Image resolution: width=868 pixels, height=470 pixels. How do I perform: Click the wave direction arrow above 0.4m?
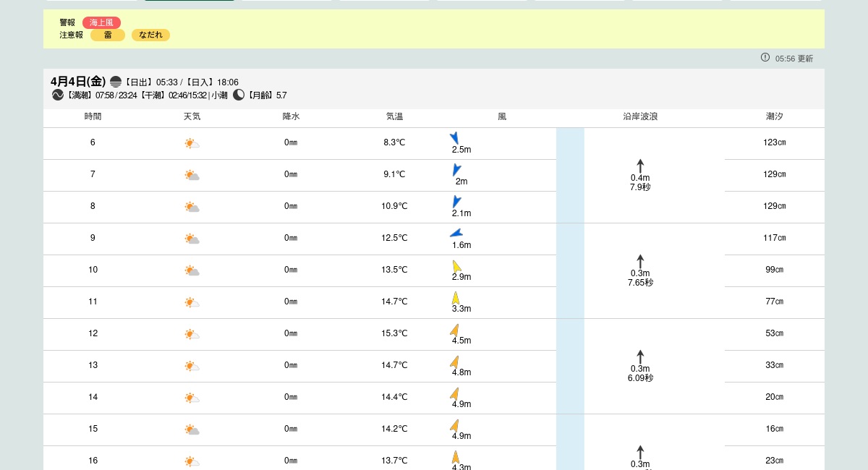coord(640,166)
